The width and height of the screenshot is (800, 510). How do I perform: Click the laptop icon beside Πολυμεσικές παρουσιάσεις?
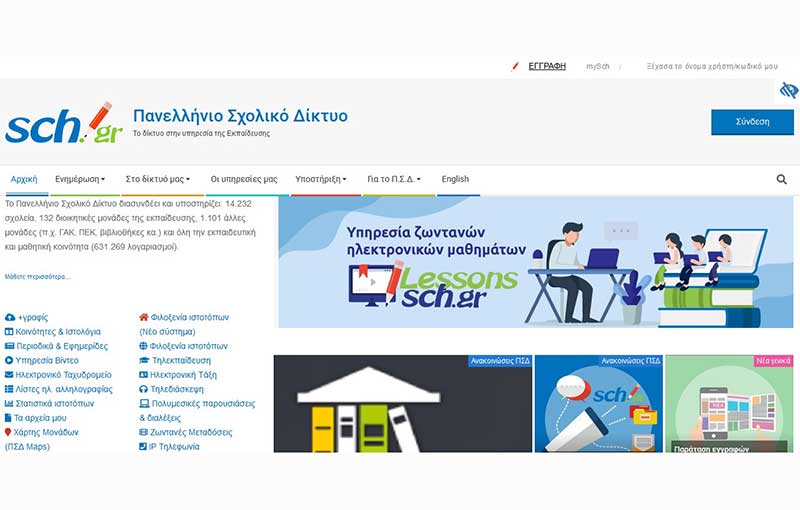click(144, 403)
